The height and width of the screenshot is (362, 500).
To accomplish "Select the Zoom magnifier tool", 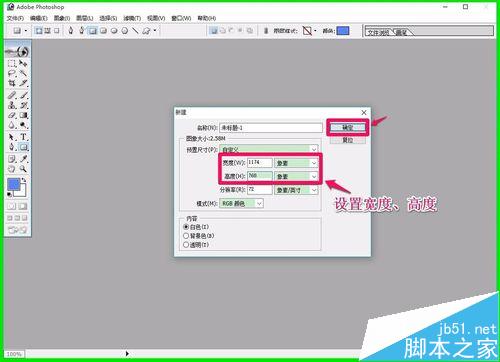I will pyautogui.click(x=23, y=169).
